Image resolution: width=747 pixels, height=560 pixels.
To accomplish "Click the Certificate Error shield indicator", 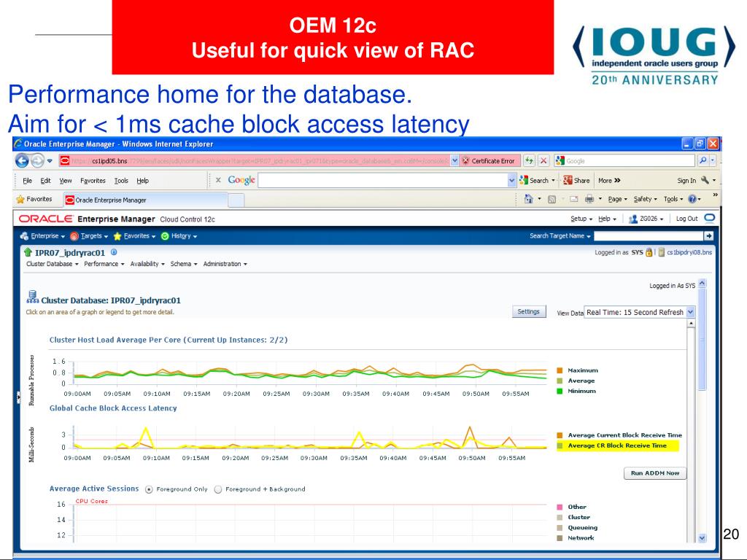I will (488, 161).
